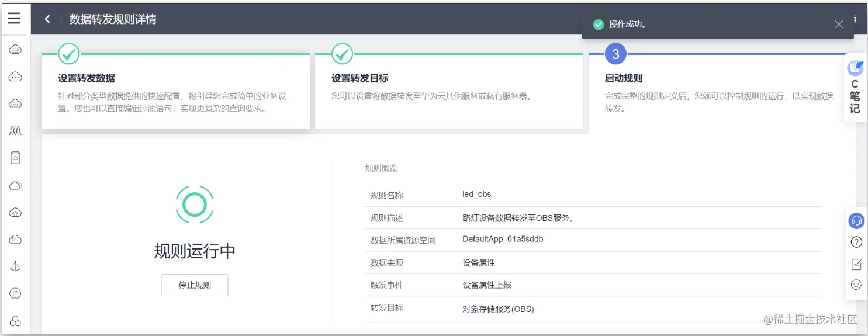Click the pencil edit feedback icon
Image resolution: width=868 pixels, height=336 pixels.
click(856, 264)
